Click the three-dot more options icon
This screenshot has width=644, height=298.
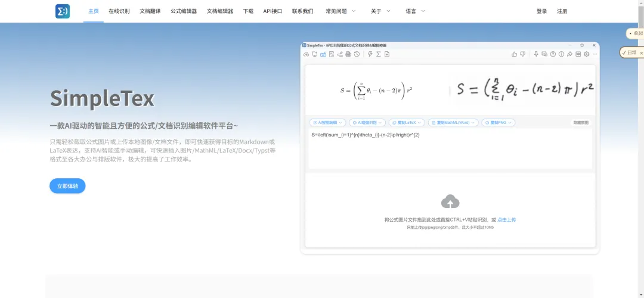[x=595, y=54]
